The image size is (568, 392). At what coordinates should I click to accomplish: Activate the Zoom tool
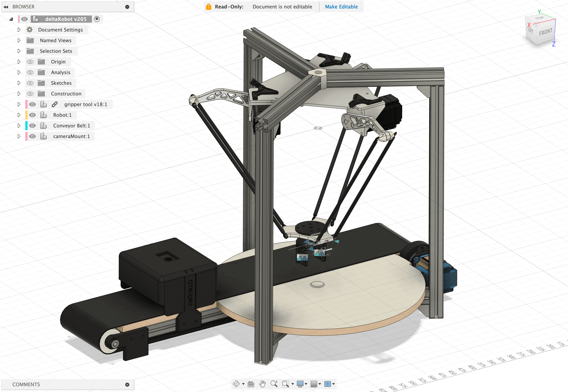pyautogui.click(x=274, y=384)
